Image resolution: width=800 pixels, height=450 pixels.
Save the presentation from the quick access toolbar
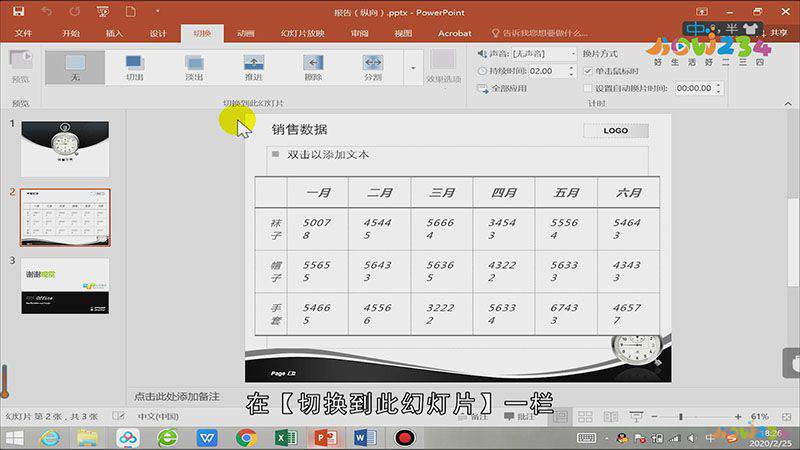click(x=18, y=11)
